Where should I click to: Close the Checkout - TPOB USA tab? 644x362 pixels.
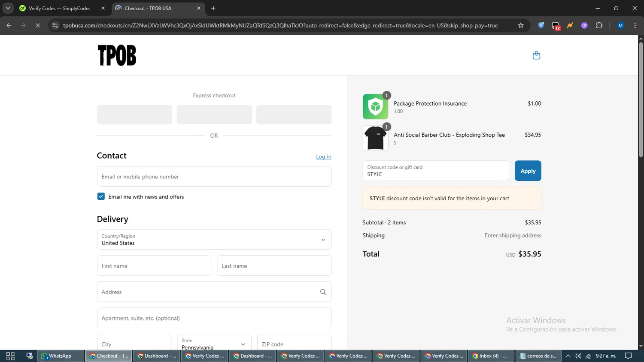tap(199, 8)
